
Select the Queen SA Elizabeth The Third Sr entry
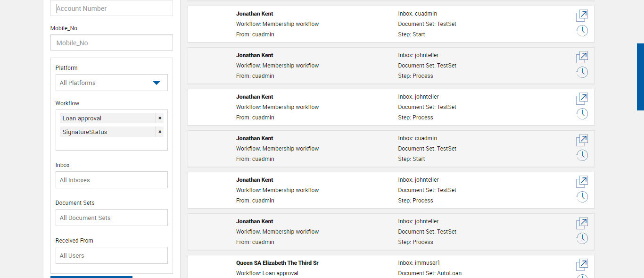click(x=277, y=263)
